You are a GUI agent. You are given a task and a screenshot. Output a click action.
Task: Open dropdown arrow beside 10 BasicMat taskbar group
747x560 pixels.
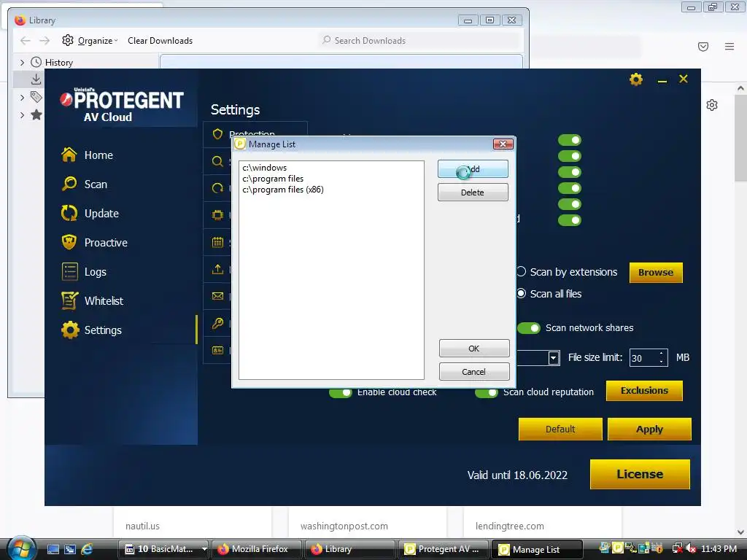pos(204,549)
